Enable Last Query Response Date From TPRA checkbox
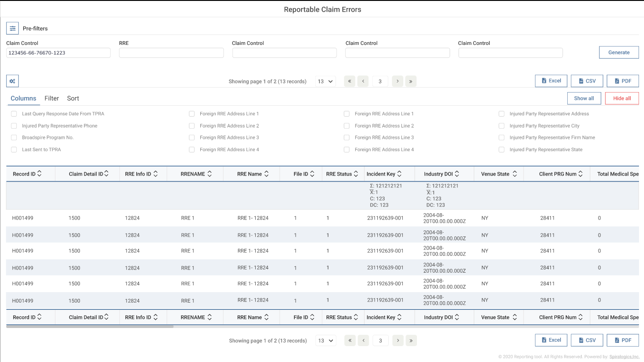 tap(14, 114)
